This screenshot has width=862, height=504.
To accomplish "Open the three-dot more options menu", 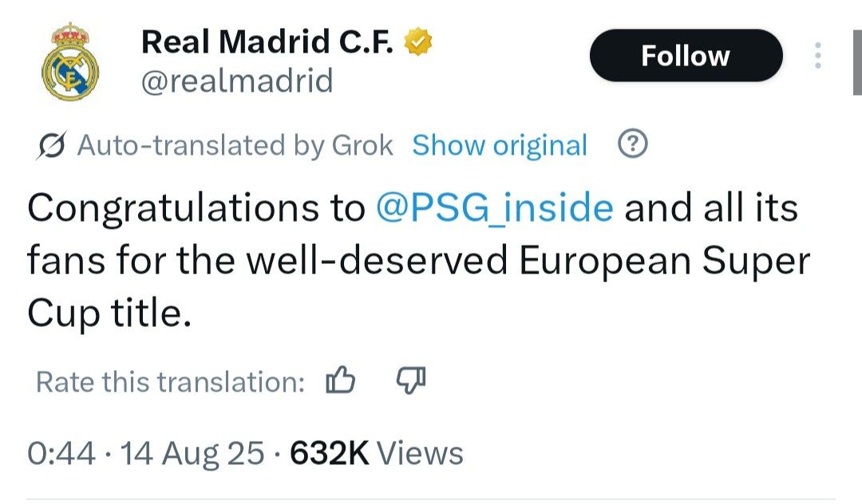I will (817, 56).
